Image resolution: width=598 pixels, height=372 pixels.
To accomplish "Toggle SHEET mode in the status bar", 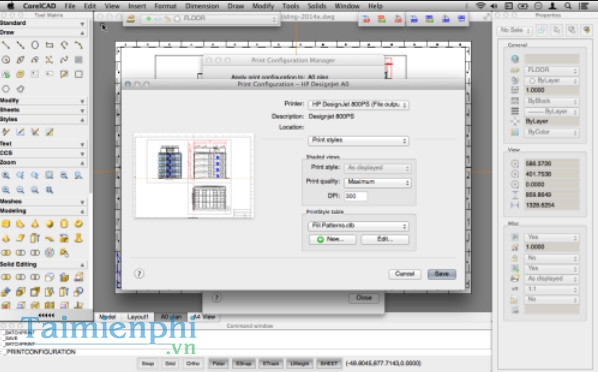I will tap(328, 363).
